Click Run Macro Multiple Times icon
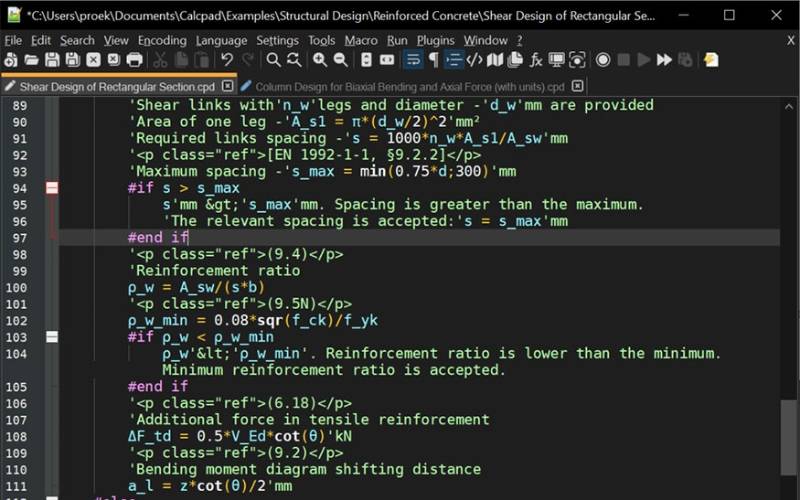 pos(664,61)
